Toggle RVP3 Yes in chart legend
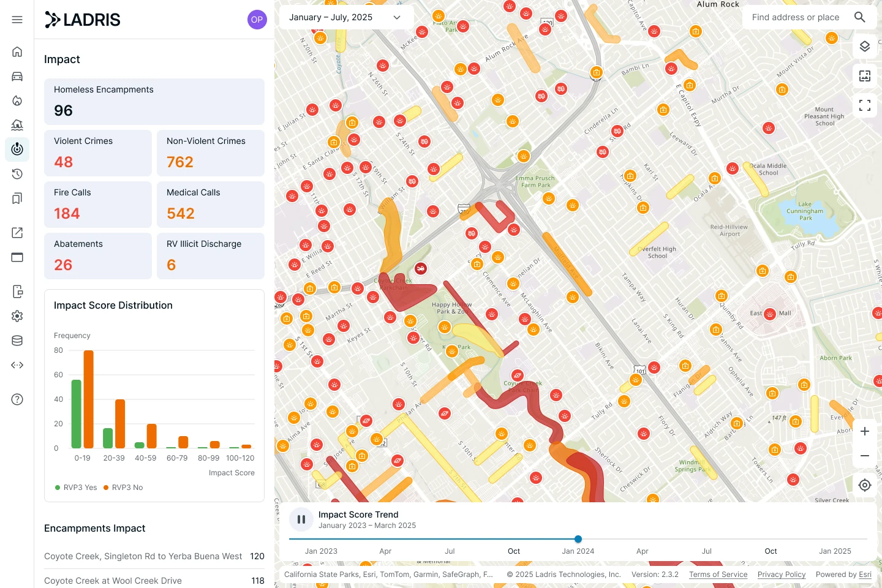 (x=75, y=487)
